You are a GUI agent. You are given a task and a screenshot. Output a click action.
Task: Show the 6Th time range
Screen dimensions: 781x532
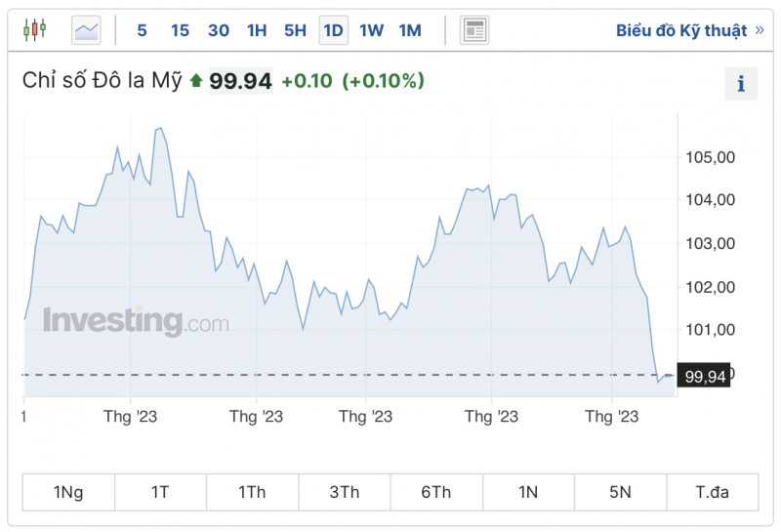click(x=436, y=492)
